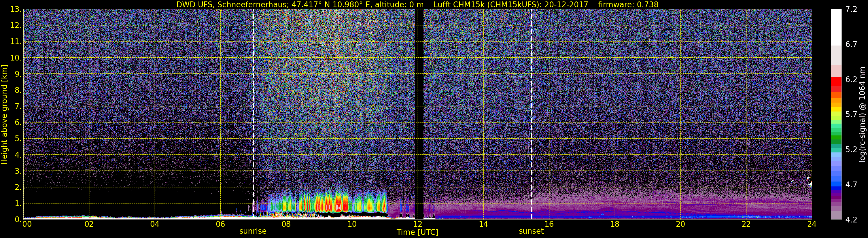Click the time axis tick "22"
The image size is (868, 238).
pyautogui.click(x=746, y=224)
